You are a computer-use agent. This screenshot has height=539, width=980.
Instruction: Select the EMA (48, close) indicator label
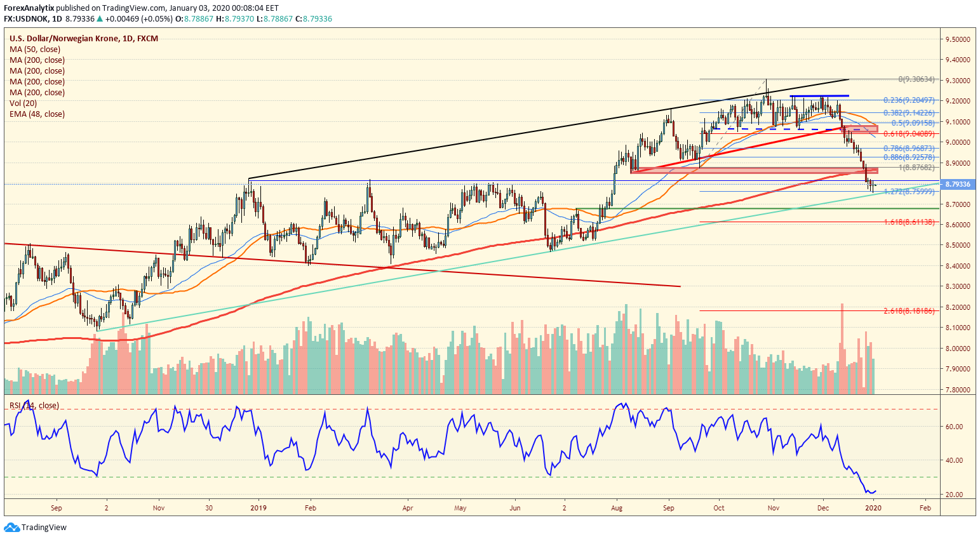point(37,114)
